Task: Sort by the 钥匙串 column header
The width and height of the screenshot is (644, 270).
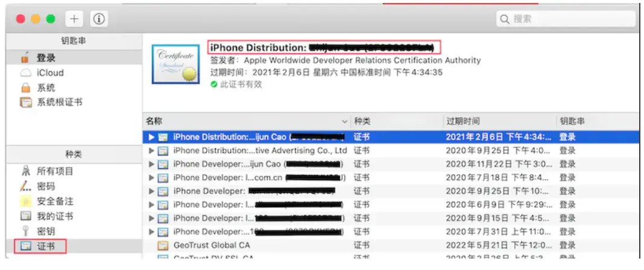Action: (598, 121)
